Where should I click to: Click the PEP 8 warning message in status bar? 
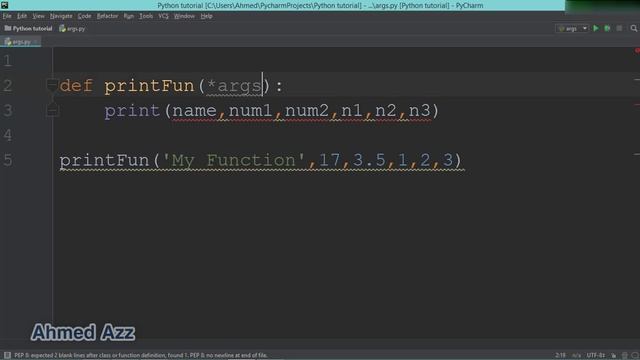pos(141,355)
